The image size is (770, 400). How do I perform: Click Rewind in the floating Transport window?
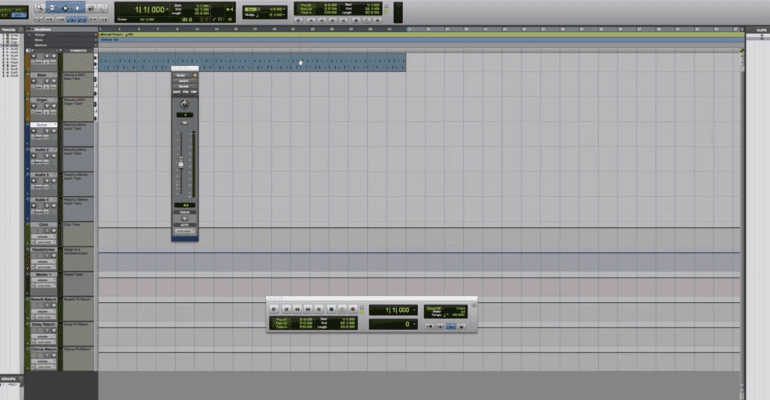pos(297,309)
